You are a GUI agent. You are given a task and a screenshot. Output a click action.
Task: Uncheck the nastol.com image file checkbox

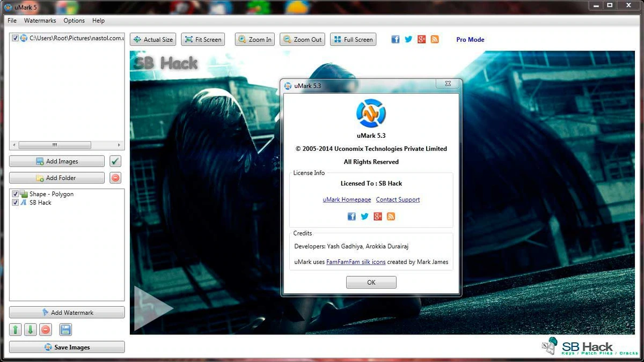click(x=15, y=38)
